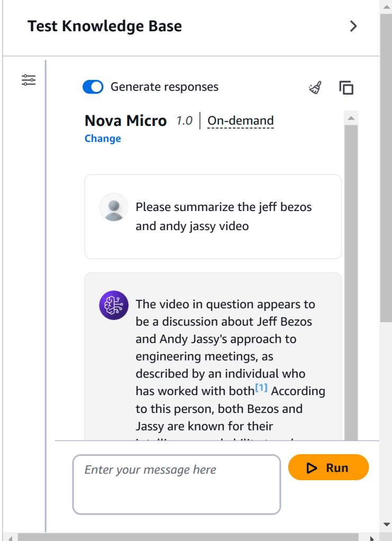Click the user avatar icon
The image size is (392, 541).
[x=114, y=207]
